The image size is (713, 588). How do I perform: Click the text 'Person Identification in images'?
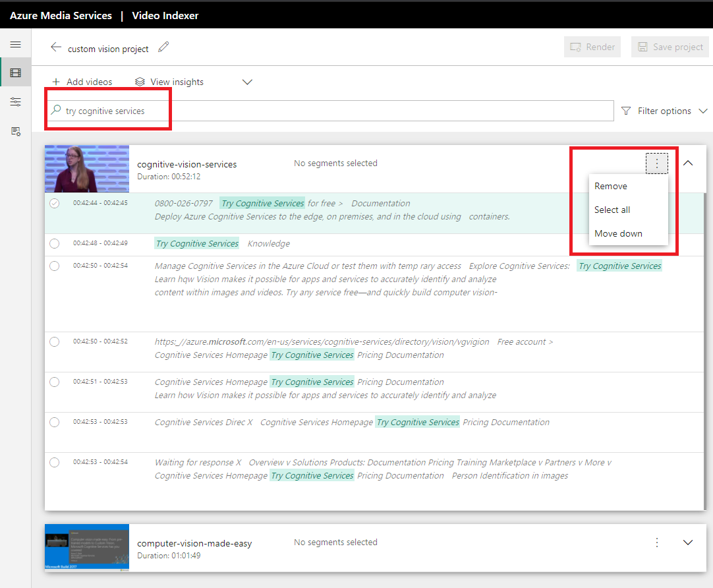(510, 476)
